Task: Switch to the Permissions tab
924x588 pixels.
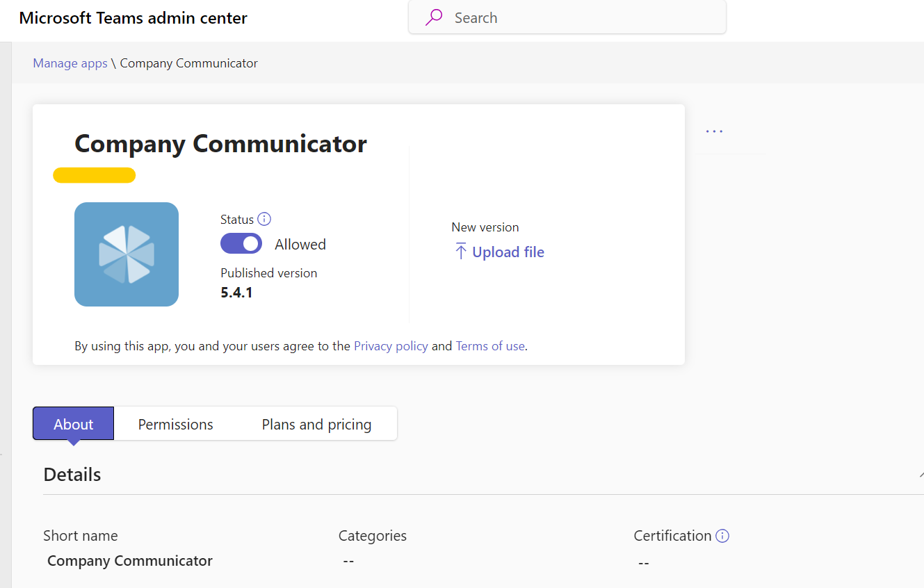Action: tap(175, 423)
